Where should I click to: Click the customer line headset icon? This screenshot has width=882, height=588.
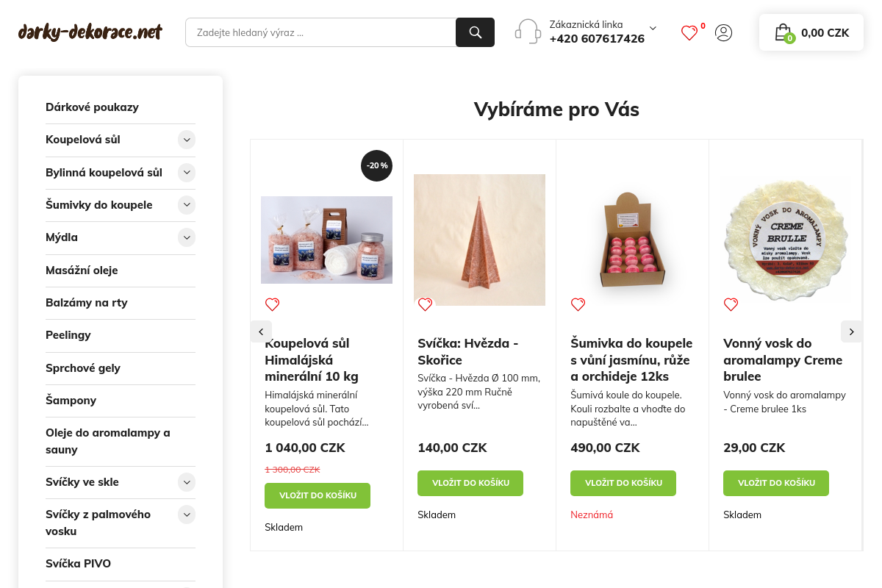pyautogui.click(x=528, y=32)
